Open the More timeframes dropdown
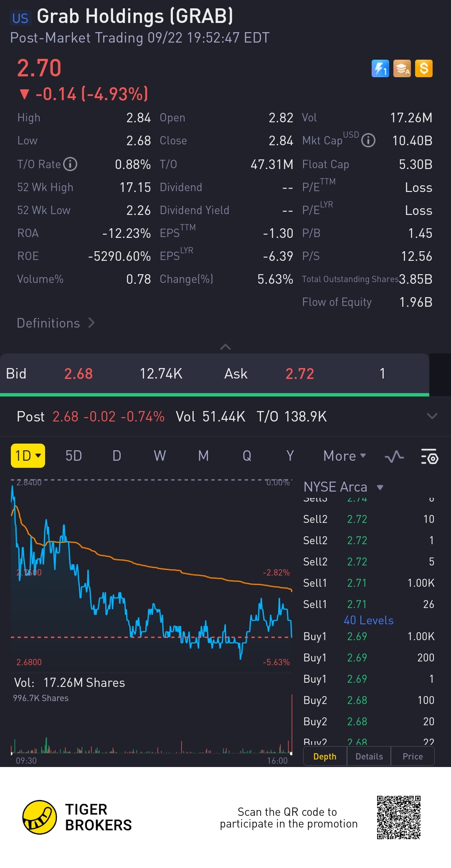 click(x=345, y=456)
